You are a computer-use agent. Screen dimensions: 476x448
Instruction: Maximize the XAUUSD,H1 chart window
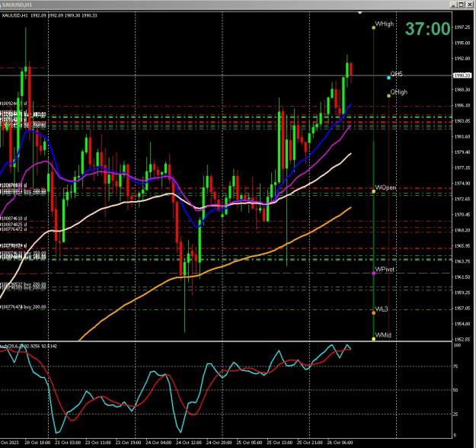[462, 5]
